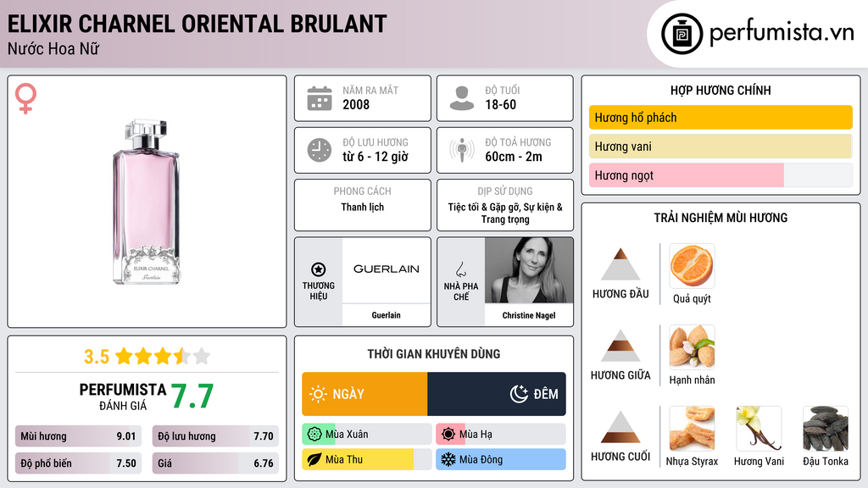Click the Hợp hương chính heading
Viewport: 868px width, 488px height.
tap(721, 90)
